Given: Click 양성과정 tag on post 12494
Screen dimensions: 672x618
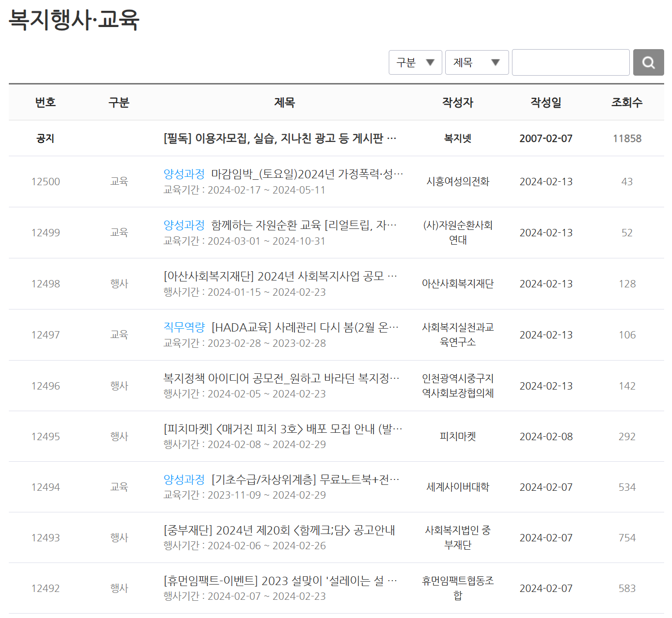Looking at the screenshot, I should [x=184, y=479].
